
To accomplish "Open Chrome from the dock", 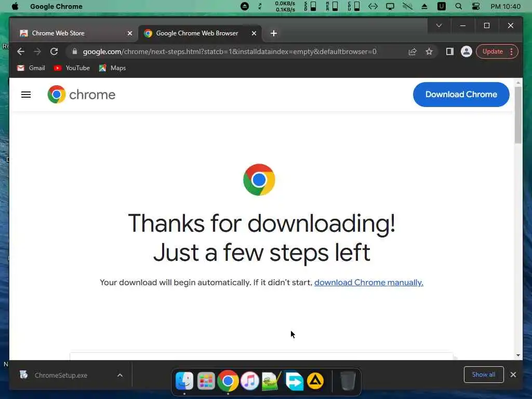I will (x=228, y=381).
